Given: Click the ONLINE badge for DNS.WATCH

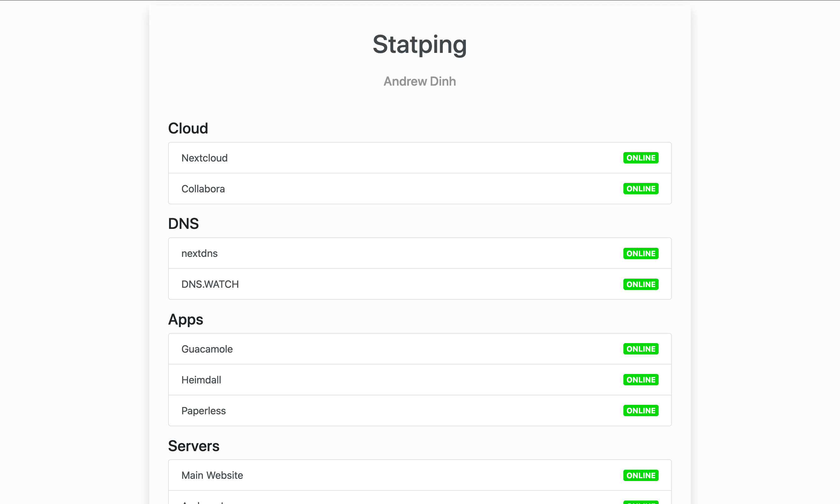Looking at the screenshot, I should pyautogui.click(x=641, y=284).
